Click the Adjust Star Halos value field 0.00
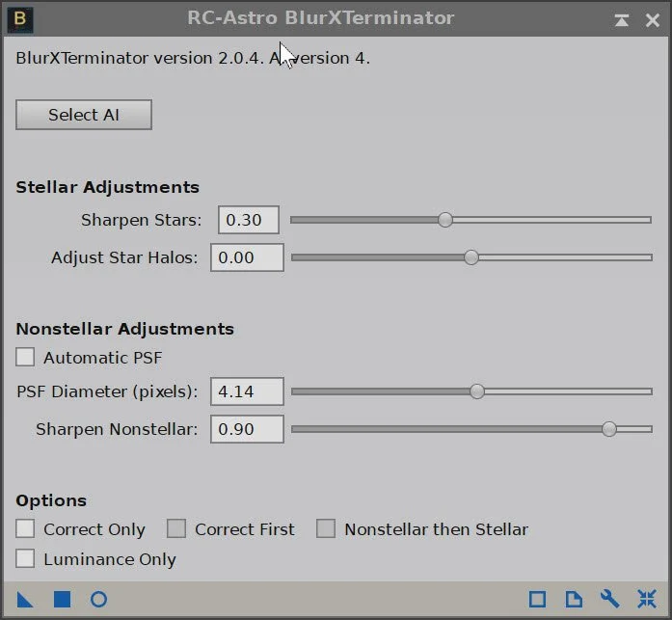Image resolution: width=672 pixels, height=620 pixels. pyautogui.click(x=247, y=257)
